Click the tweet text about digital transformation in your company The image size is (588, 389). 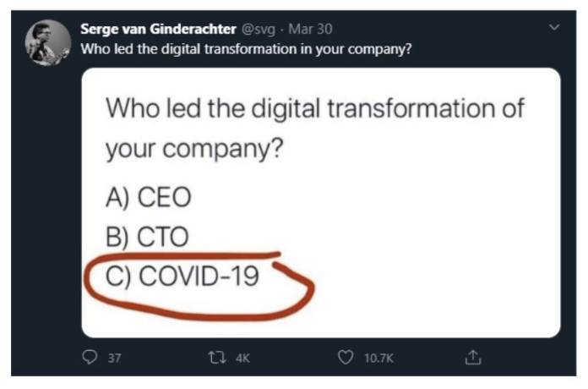pos(246,49)
